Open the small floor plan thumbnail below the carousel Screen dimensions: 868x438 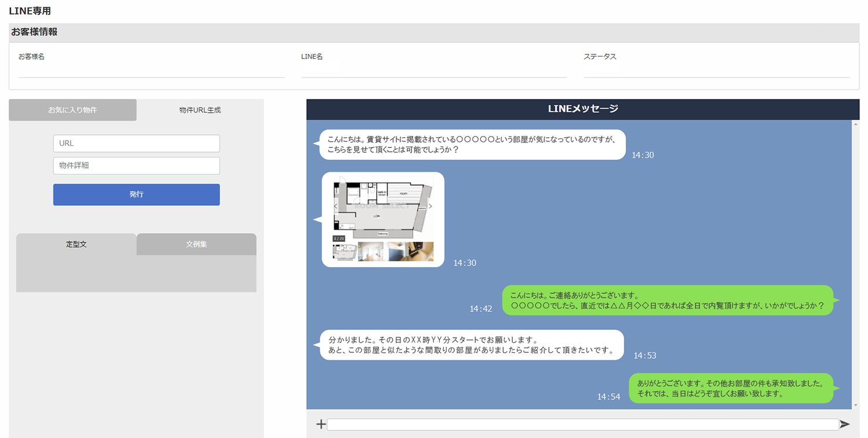pos(343,252)
